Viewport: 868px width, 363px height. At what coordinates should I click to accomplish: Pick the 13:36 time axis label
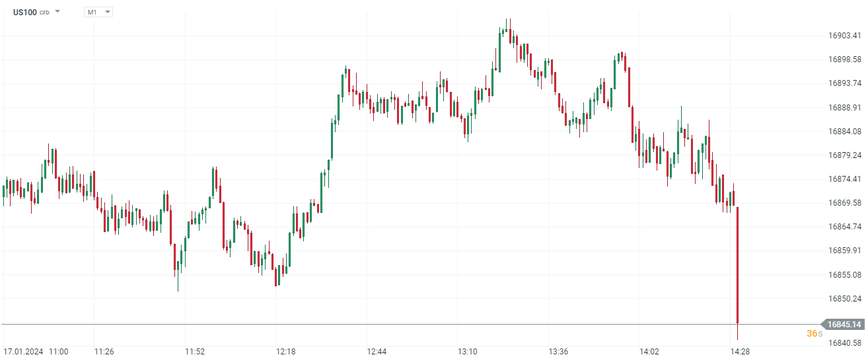pyautogui.click(x=558, y=351)
